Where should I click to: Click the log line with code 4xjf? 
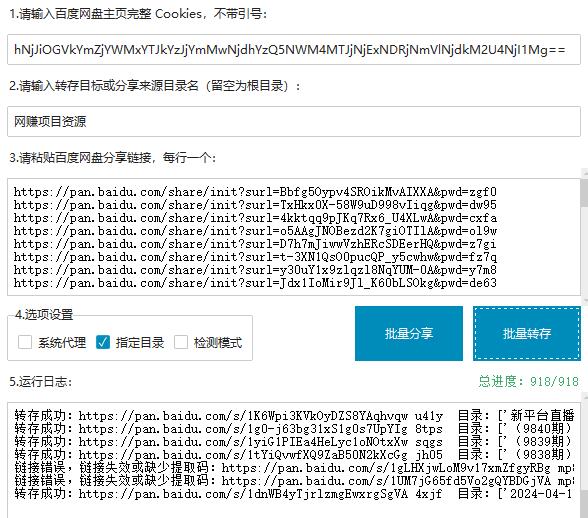(x=294, y=494)
